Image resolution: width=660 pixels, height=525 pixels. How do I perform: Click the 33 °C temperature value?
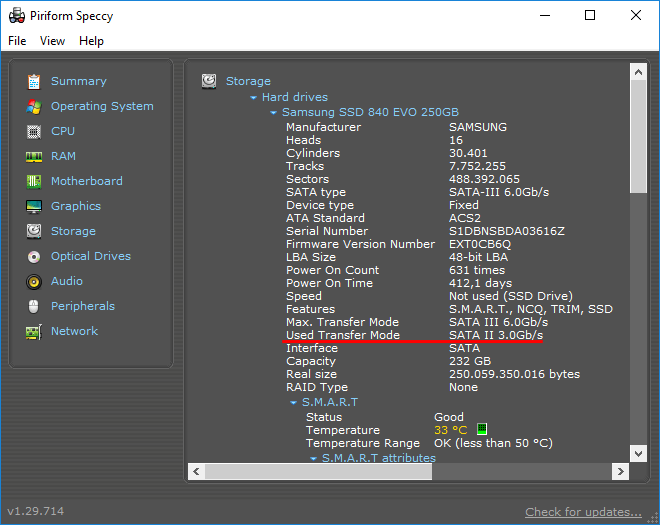[x=450, y=430]
